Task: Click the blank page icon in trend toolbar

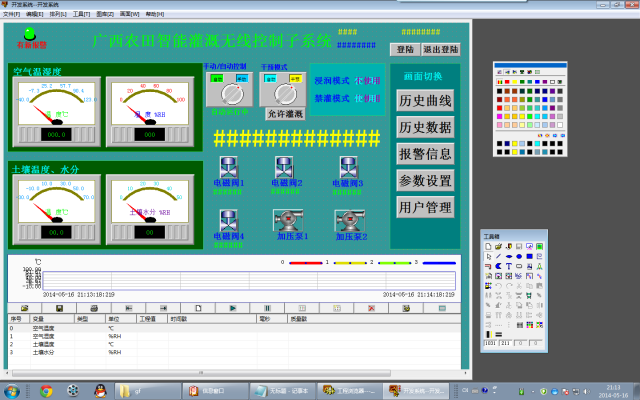Action: [198, 308]
